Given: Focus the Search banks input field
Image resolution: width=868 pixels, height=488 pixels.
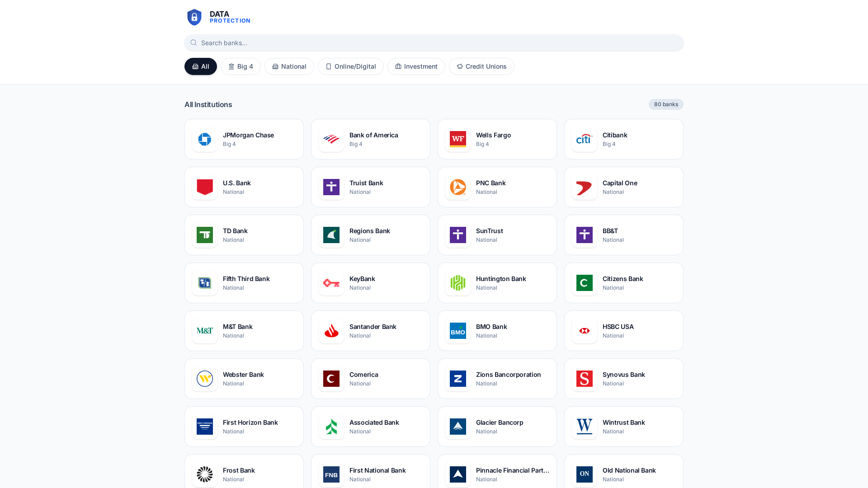Looking at the screenshot, I should [434, 42].
